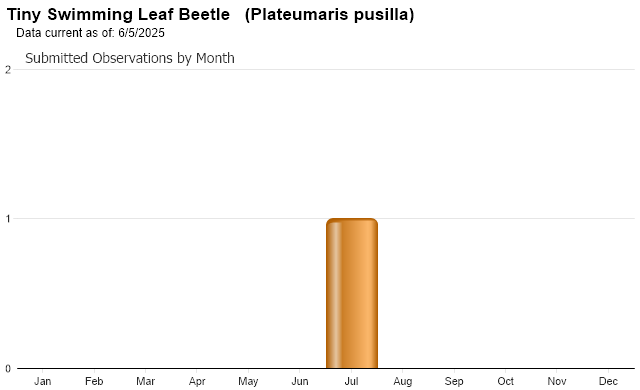Click the orange July observation bar
Image resolution: width=640 pixels, height=390 pixels.
point(352,293)
